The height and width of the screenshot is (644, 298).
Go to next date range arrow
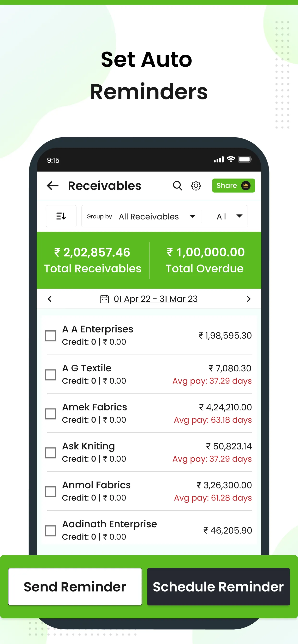coord(248,299)
